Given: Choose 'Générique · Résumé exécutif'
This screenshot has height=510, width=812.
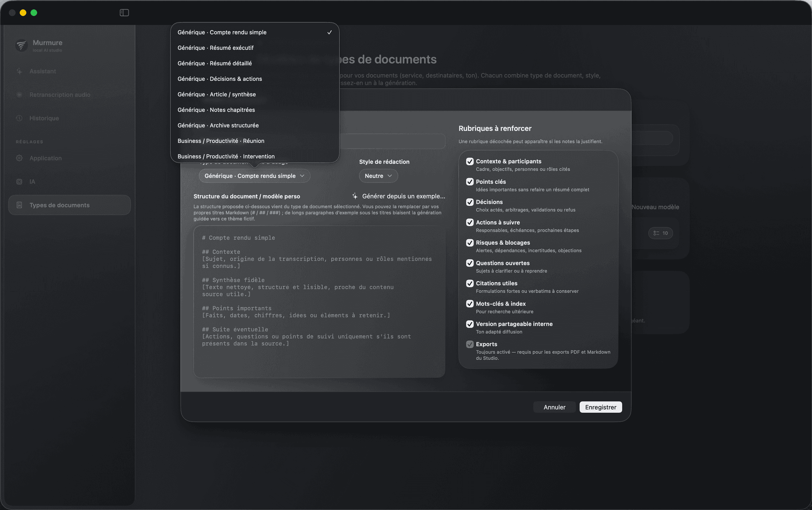Looking at the screenshot, I should 255,48.
